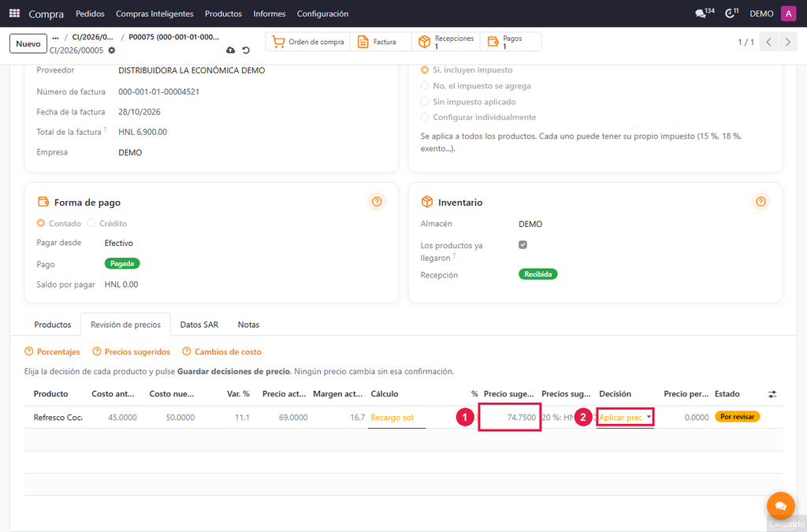807x532 pixels.
Task: Open the Forma de pago help icon
Action: click(377, 202)
